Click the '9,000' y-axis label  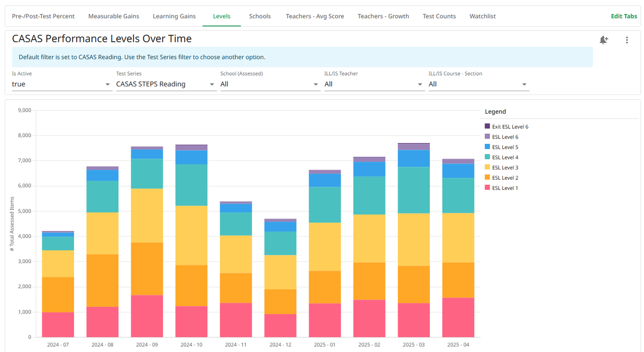(25, 111)
